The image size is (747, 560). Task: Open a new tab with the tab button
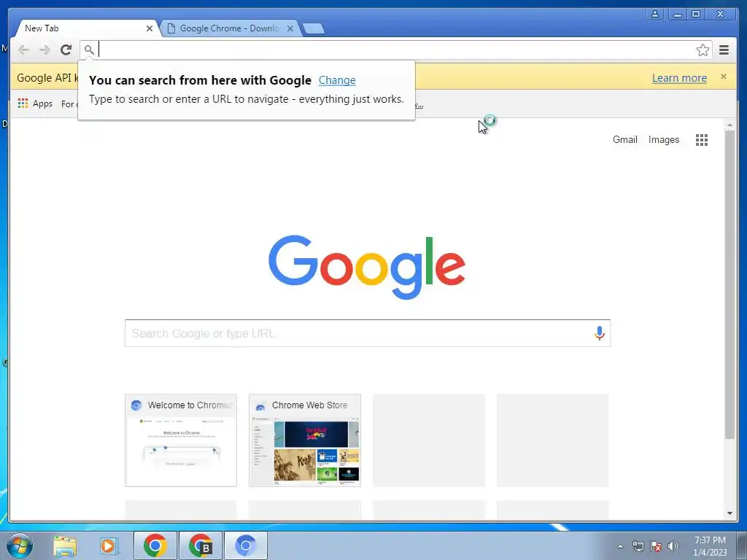314,28
